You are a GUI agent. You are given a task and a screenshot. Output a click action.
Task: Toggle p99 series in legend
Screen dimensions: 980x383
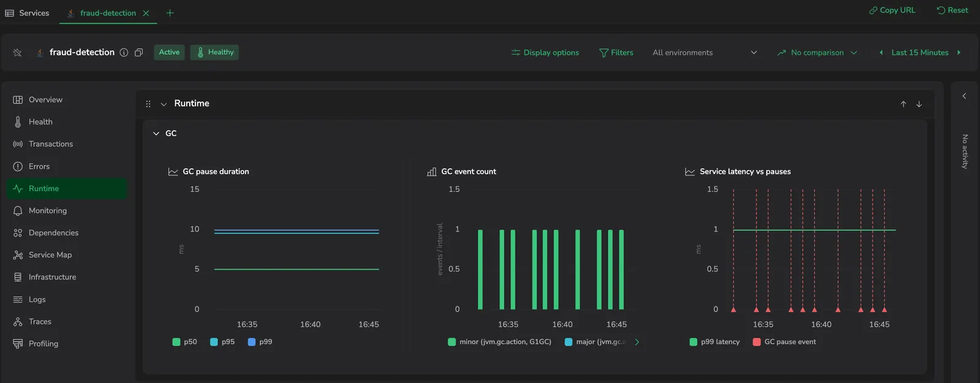260,342
